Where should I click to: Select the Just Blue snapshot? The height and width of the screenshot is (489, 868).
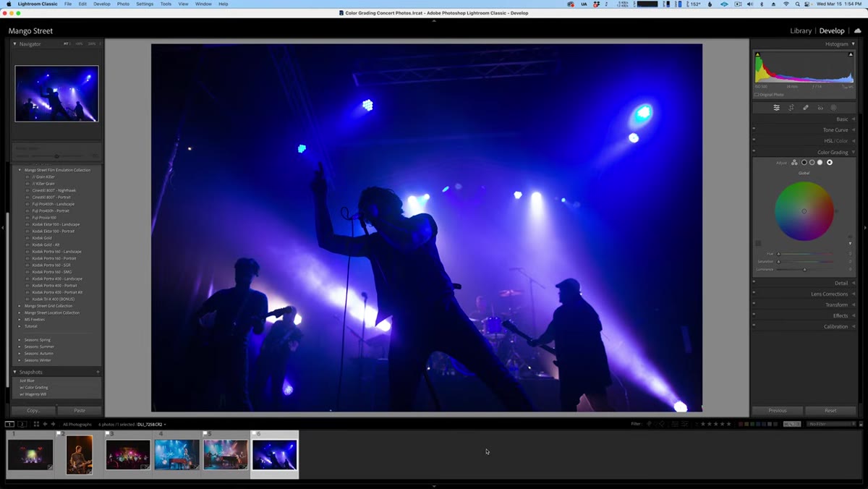27,380
